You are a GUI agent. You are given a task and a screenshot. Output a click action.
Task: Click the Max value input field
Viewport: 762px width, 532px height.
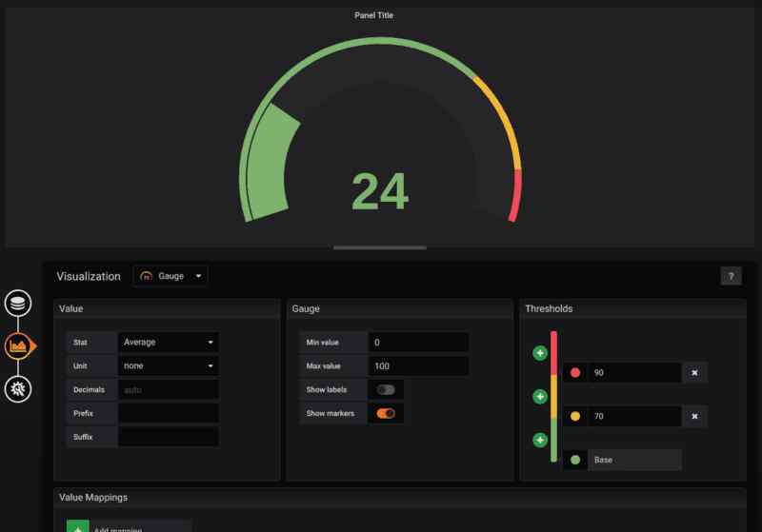(419, 365)
